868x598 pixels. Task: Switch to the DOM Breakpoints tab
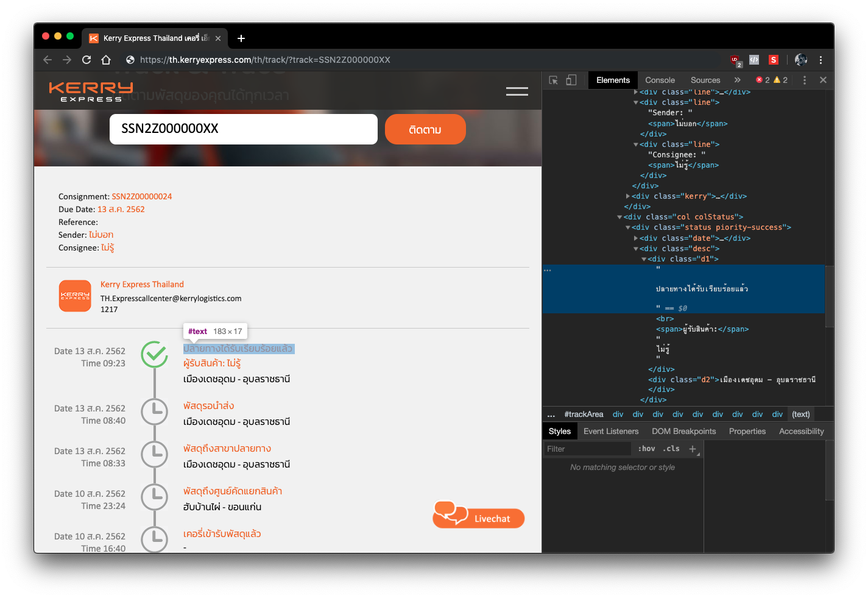tap(683, 431)
